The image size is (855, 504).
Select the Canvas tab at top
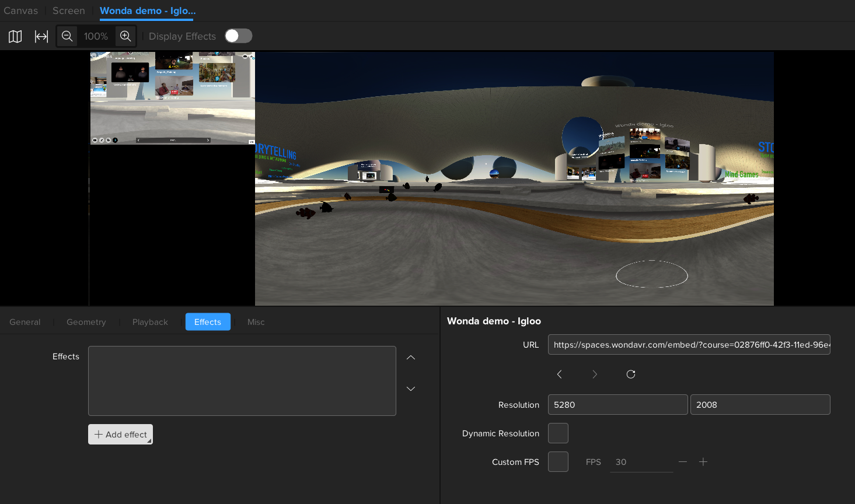click(20, 10)
